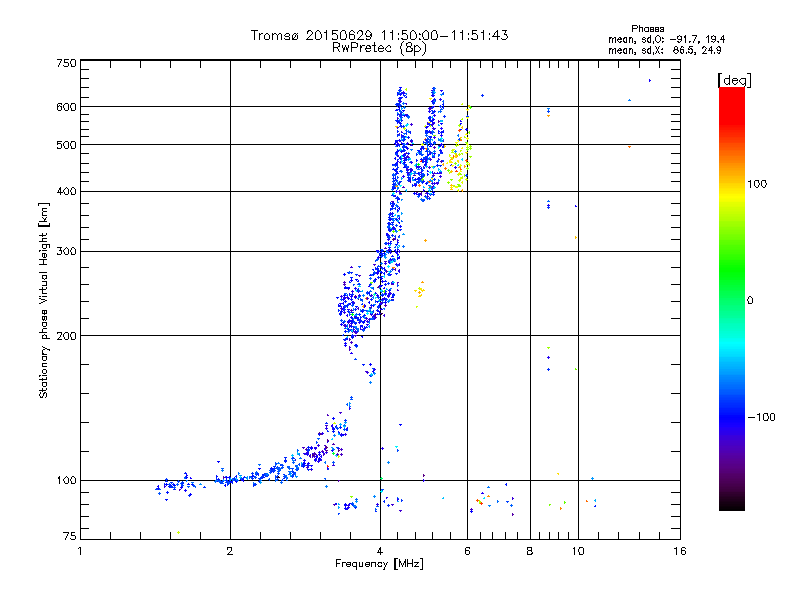Click y-axis tick label '400'
800x600 pixels.
tap(67, 191)
